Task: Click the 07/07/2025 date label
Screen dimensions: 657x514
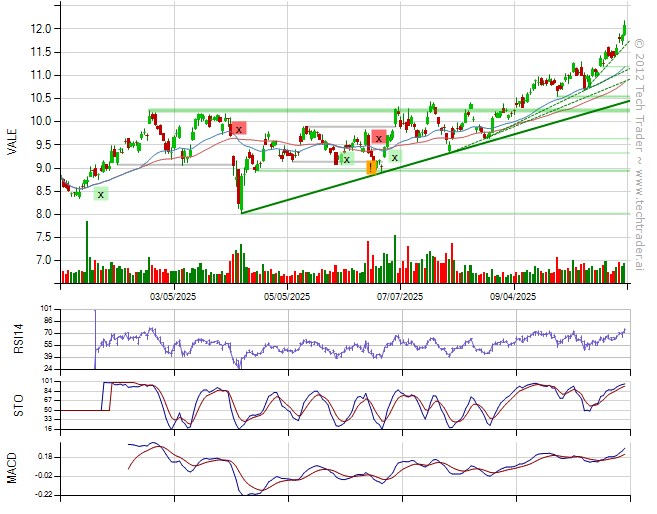Action: 399,296
